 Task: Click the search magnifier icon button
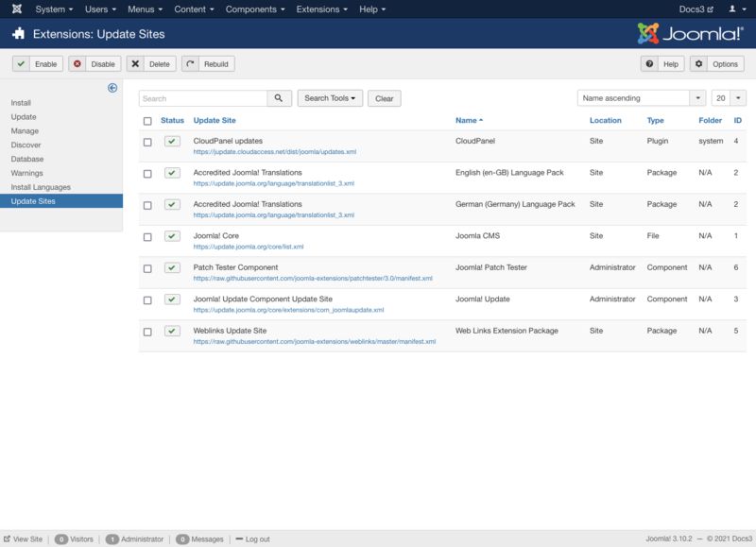279,98
